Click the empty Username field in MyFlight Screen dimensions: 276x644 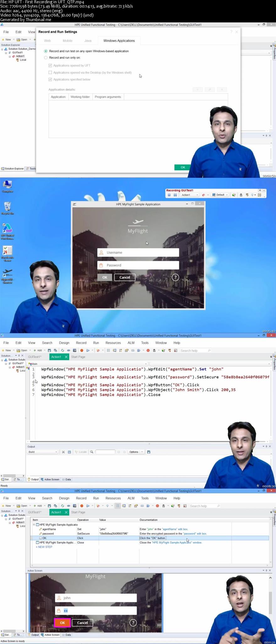coord(138,253)
